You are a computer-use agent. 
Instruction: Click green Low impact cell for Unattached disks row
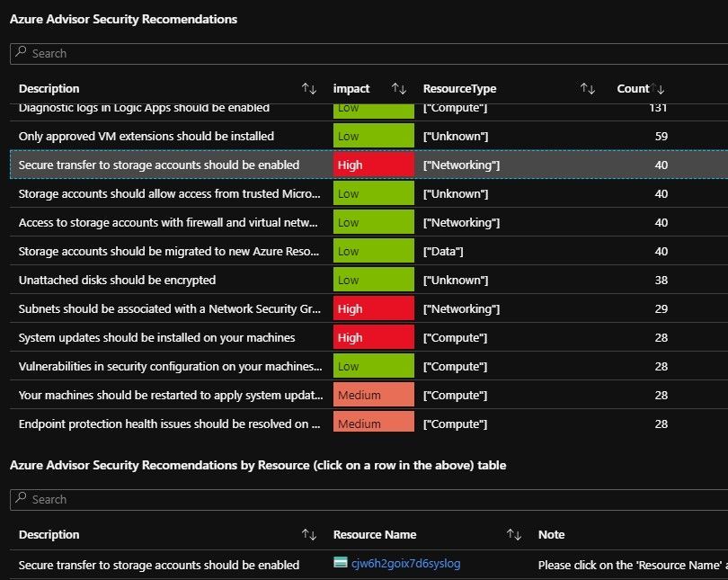click(374, 280)
